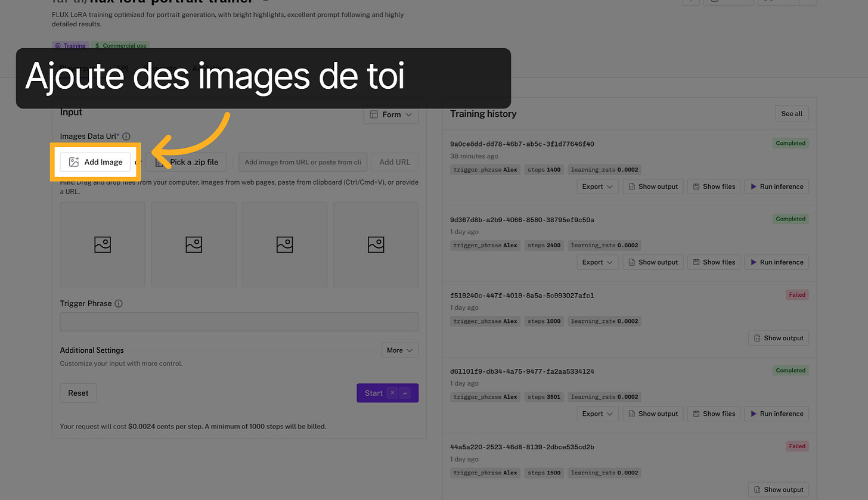Click the Add image from URL input field

coord(302,162)
